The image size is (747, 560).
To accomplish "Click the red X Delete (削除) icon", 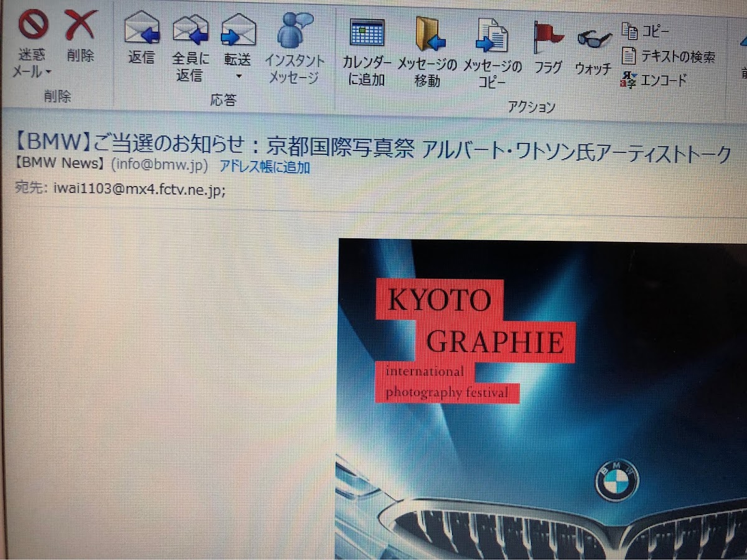I will 82,25.
